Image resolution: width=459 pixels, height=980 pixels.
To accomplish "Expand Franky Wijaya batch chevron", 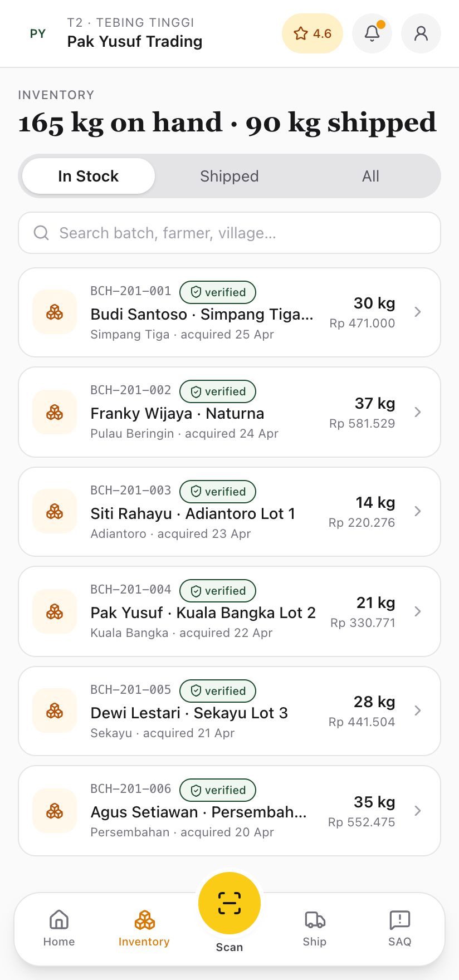I will tap(418, 412).
